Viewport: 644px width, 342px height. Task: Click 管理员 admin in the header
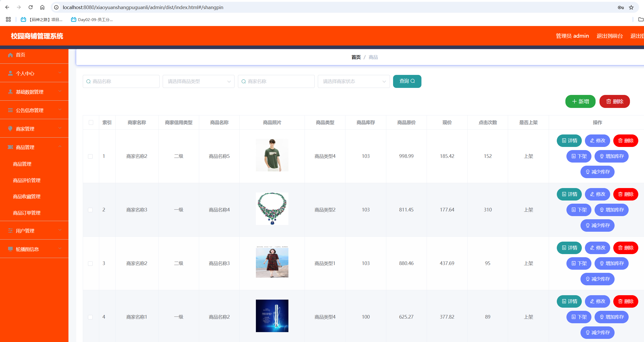[572, 36]
